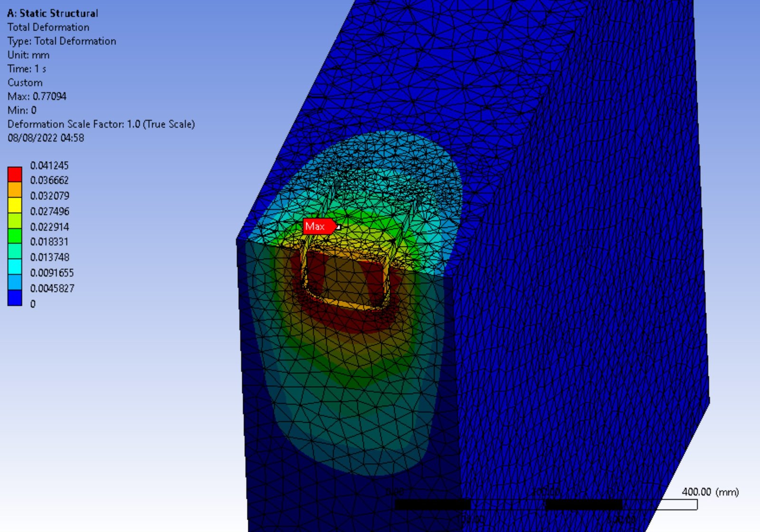Select the dark blue bottom legend band
760x532 pixels.
click(x=15, y=297)
